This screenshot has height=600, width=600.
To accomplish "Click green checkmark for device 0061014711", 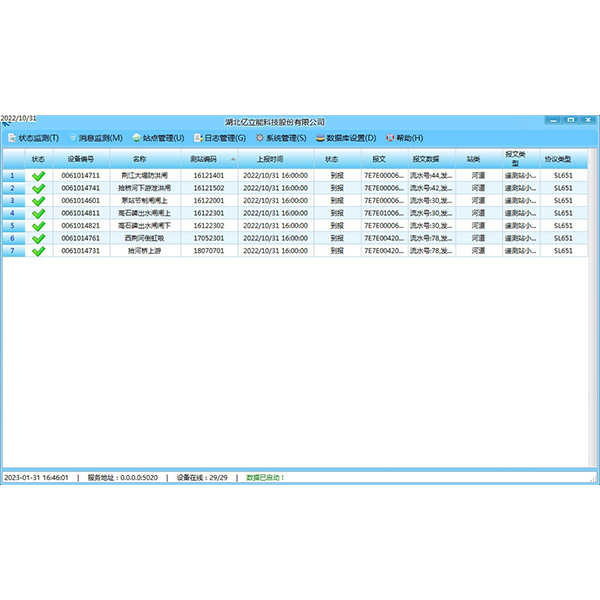I will pyautogui.click(x=39, y=176).
